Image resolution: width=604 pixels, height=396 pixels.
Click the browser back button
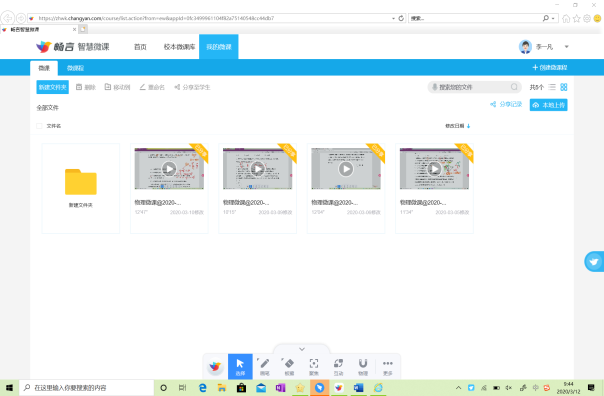point(7,18)
